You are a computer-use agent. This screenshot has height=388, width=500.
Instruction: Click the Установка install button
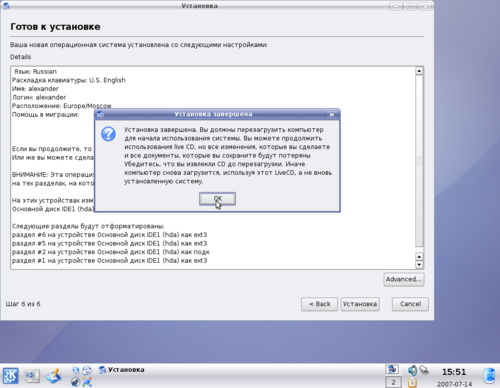pos(360,304)
